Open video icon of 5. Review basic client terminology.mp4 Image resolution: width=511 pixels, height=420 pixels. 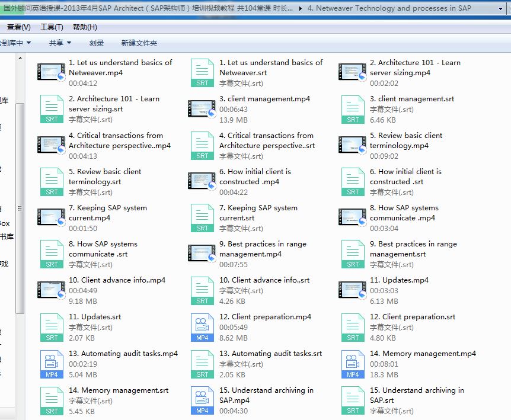tap(352, 145)
